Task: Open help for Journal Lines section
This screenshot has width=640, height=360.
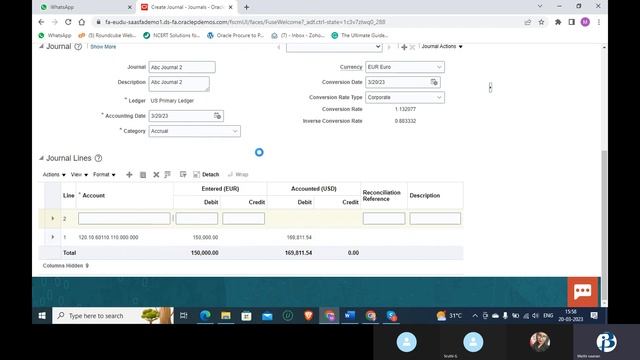Action: (x=98, y=158)
